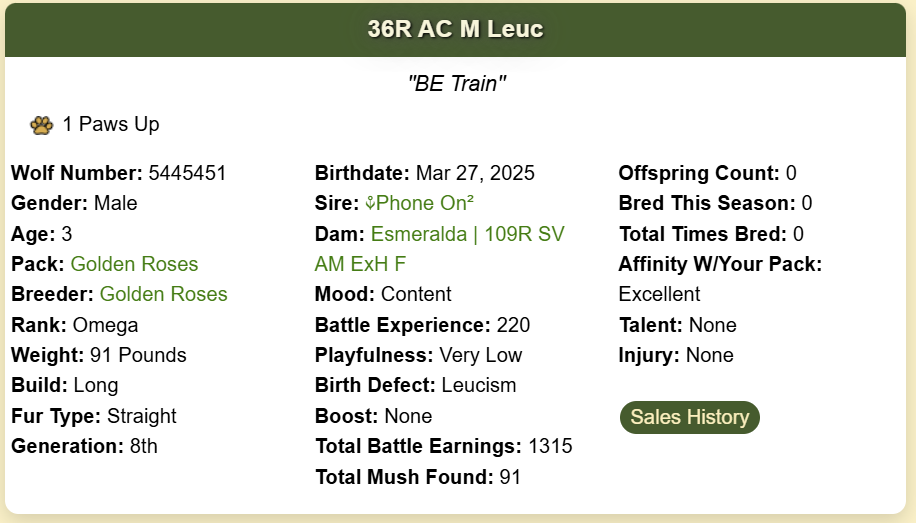Click the Offspring Count label
The width and height of the screenshot is (916, 523).
699,173
